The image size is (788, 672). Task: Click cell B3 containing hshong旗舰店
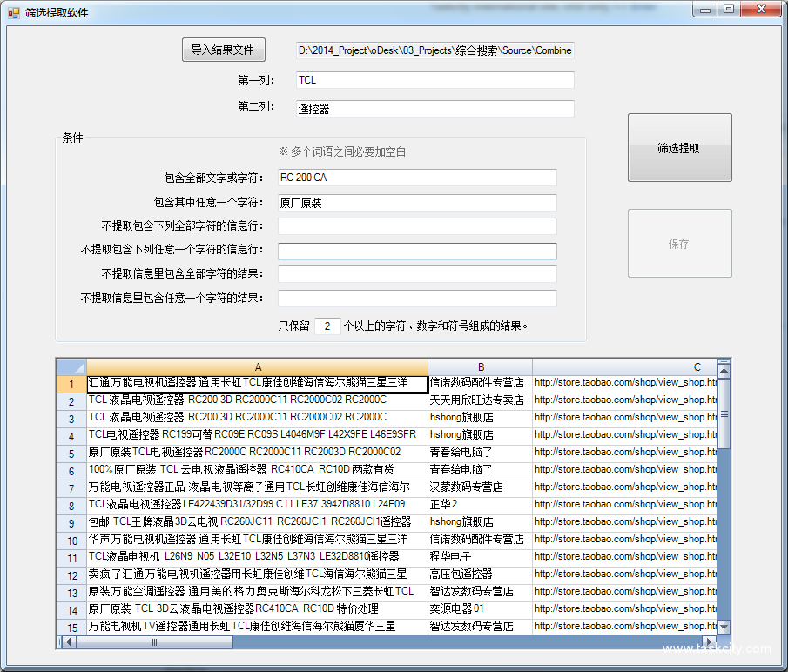[480, 418]
